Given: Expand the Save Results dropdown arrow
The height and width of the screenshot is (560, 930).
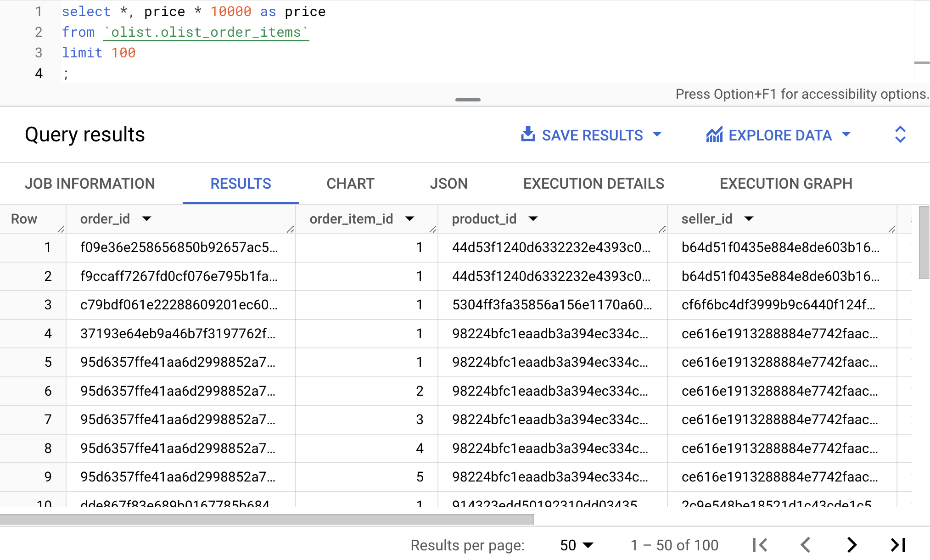Looking at the screenshot, I should tap(657, 134).
